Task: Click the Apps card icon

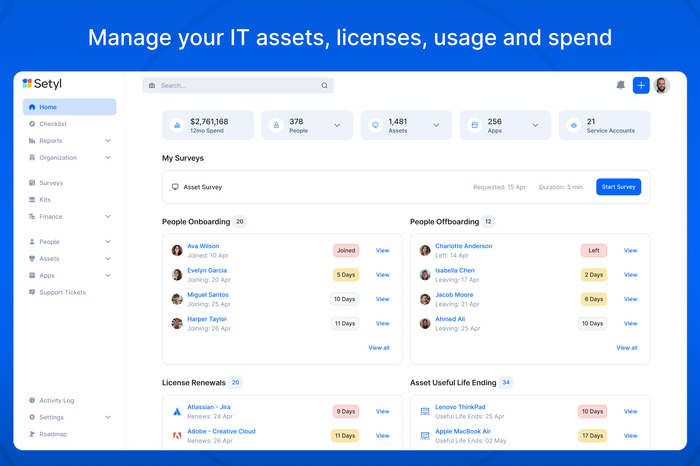Action: point(475,125)
